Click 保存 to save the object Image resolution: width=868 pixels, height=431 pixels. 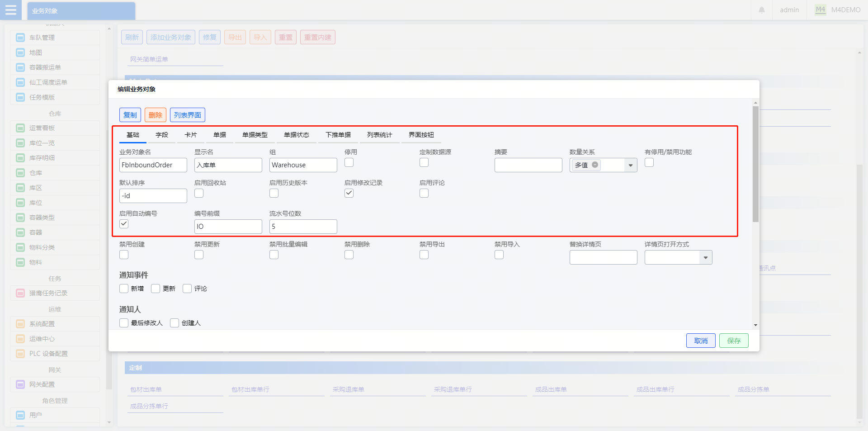[x=734, y=341]
